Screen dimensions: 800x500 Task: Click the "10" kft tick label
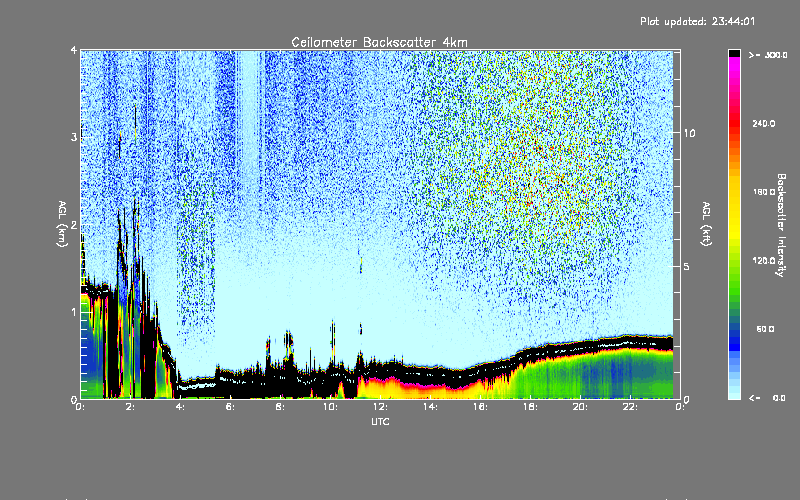[x=689, y=133]
